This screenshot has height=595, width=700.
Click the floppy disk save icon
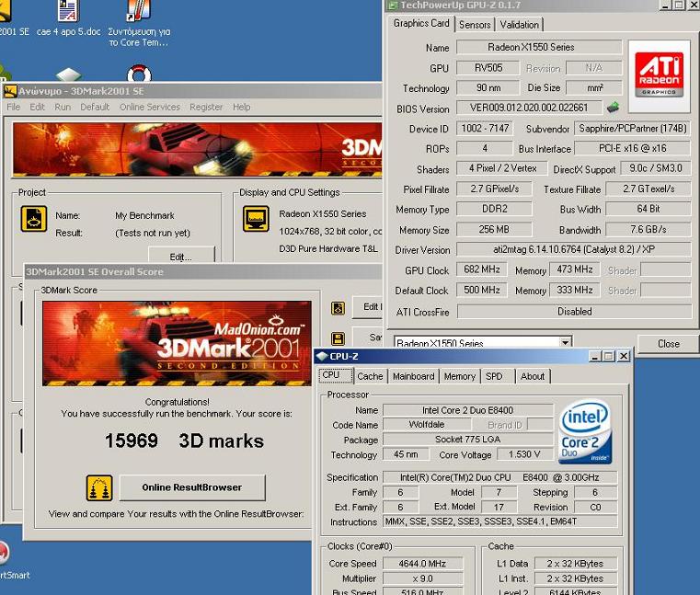point(338,338)
